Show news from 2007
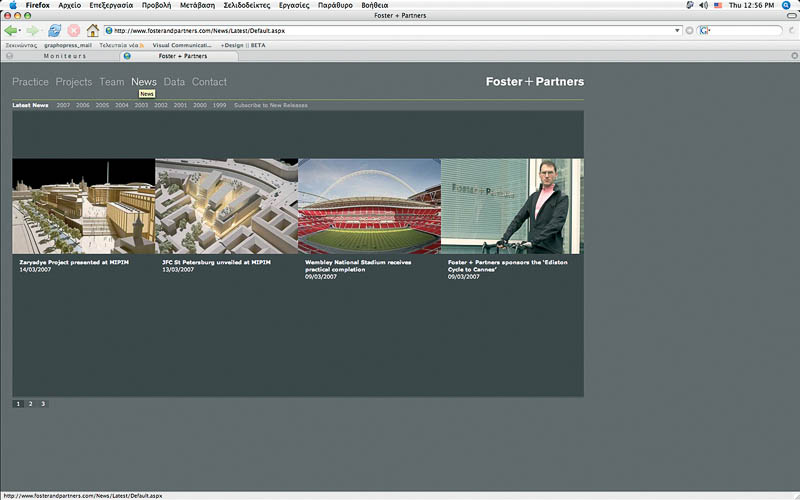This screenshot has height=500, width=800. (x=63, y=105)
